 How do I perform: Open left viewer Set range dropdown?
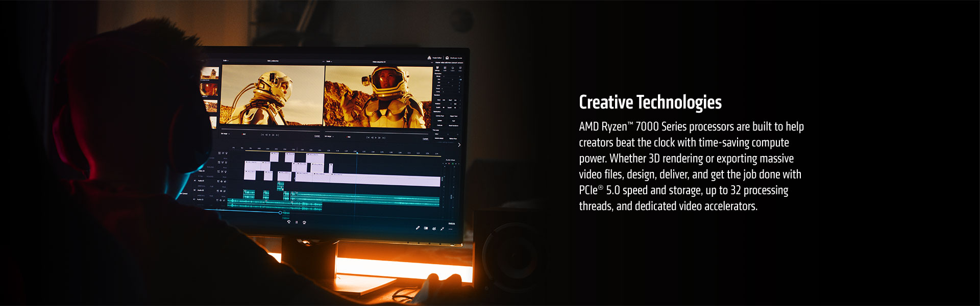[x=225, y=134]
